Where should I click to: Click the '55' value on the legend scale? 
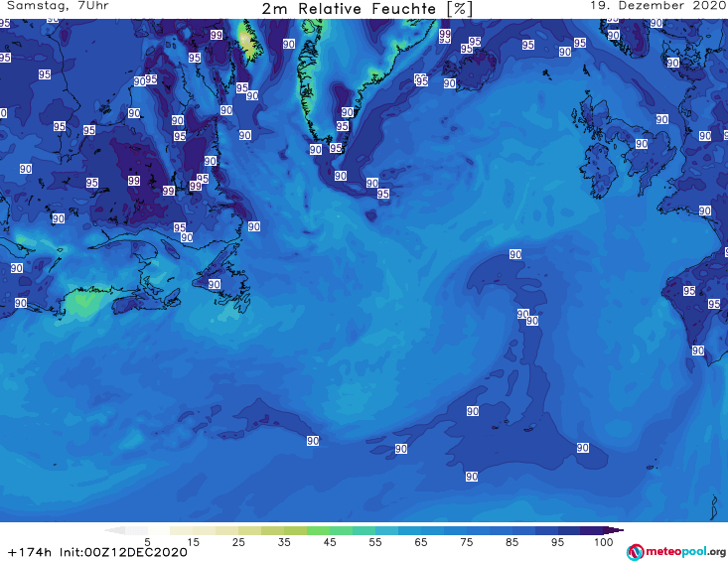[375, 542]
